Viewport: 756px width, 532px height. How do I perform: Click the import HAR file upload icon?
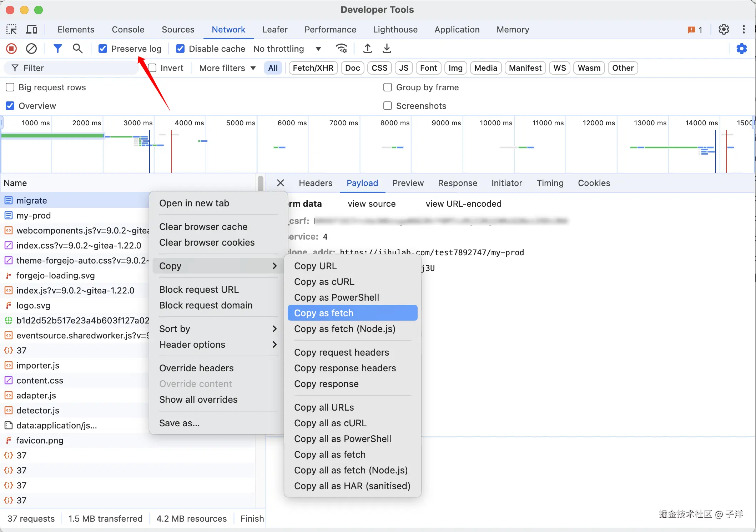tap(367, 49)
